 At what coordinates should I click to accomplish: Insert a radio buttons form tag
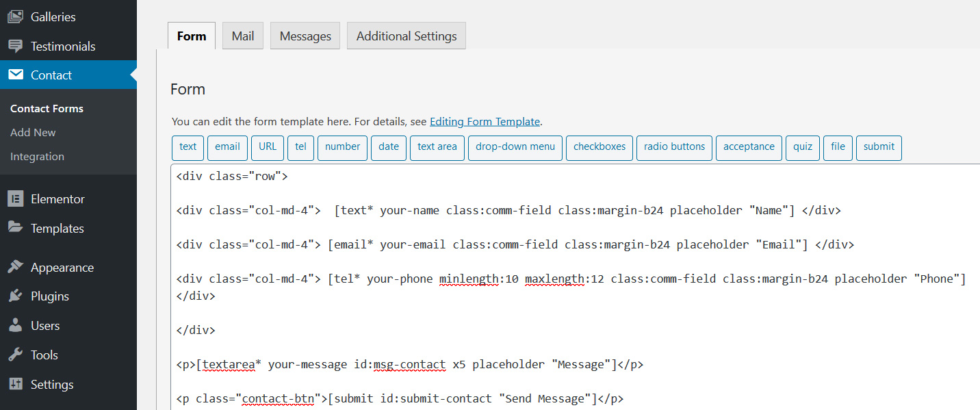(674, 147)
